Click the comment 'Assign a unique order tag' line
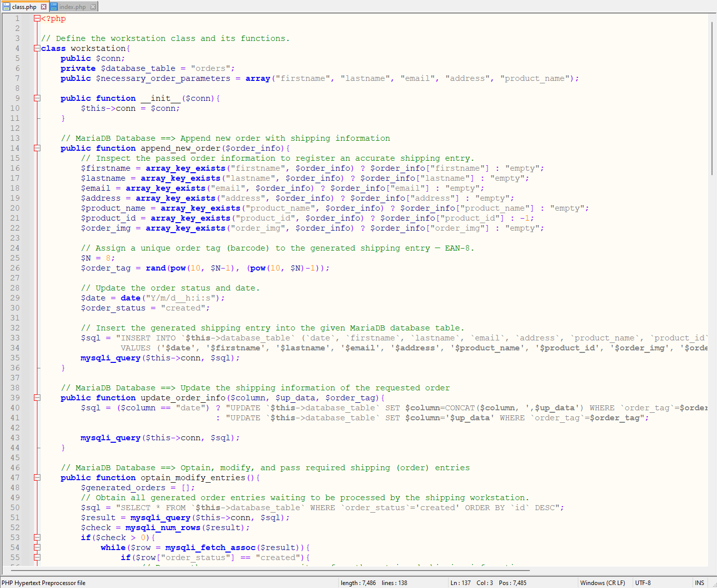The image size is (717, 588). (277, 248)
